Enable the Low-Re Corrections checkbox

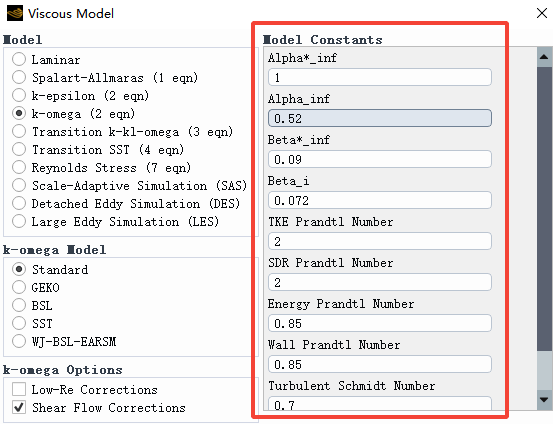point(19,389)
